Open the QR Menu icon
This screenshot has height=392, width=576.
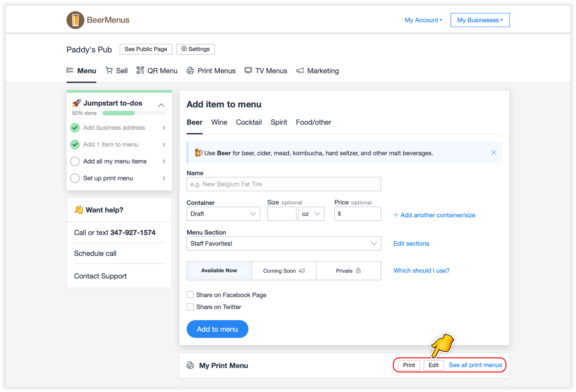coord(140,70)
